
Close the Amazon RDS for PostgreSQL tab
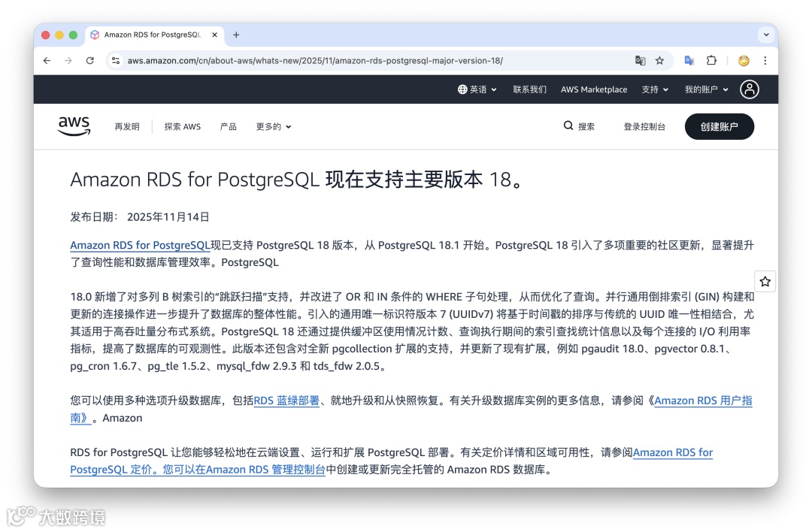point(214,35)
